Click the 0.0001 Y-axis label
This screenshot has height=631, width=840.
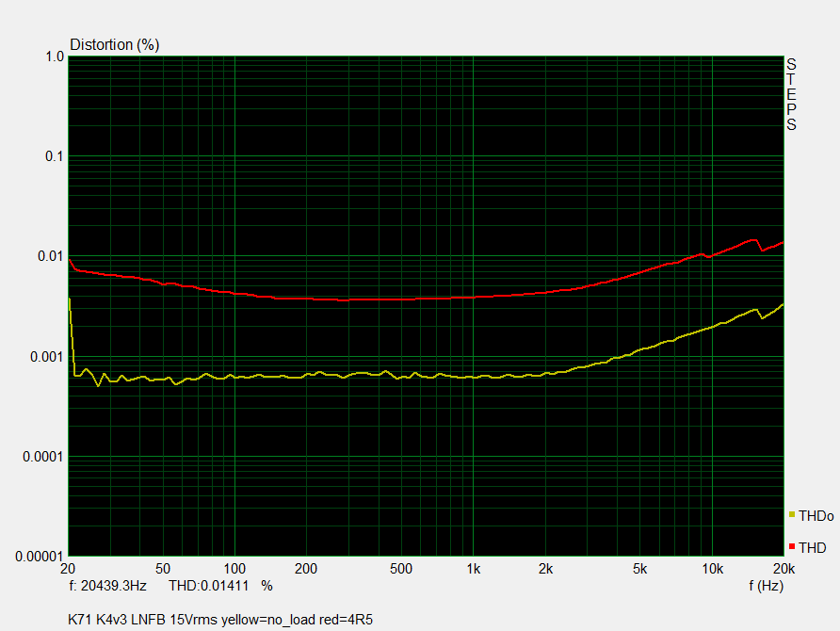click(x=43, y=457)
